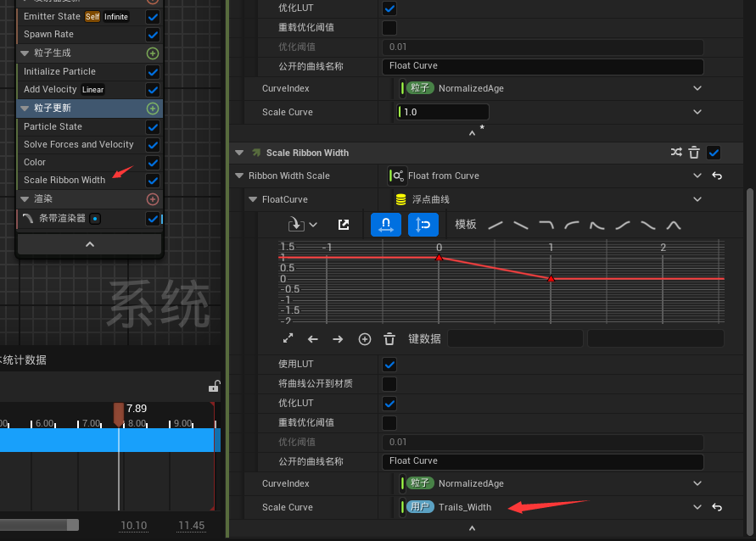Delete selected curve key trash icon
The width and height of the screenshot is (756, 541).
(x=389, y=339)
